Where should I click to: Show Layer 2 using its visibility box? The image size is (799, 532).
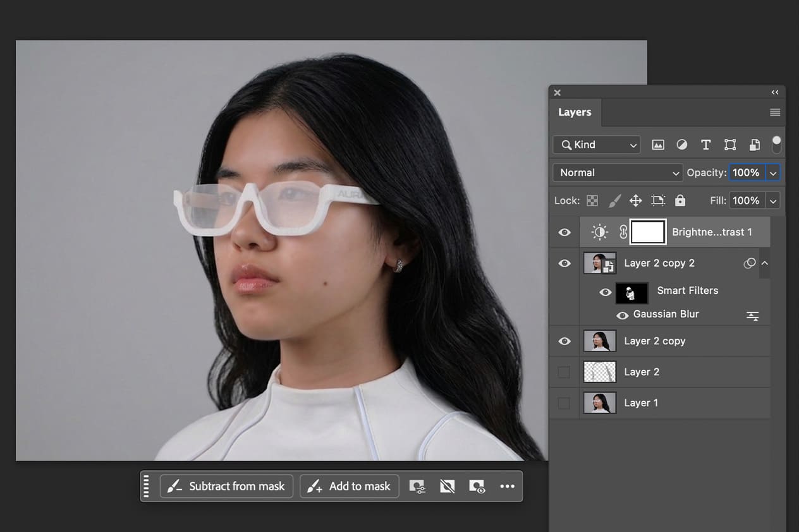(564, 372)
